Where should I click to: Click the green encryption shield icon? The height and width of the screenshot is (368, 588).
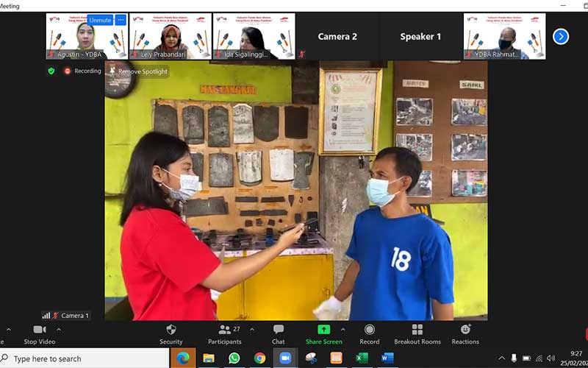tap(51, 71)
